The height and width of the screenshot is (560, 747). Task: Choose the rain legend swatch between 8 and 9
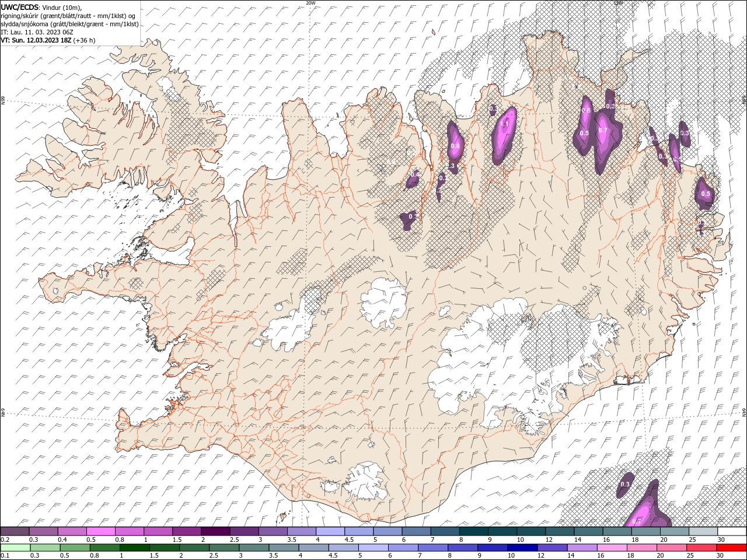tap(462, 548)
